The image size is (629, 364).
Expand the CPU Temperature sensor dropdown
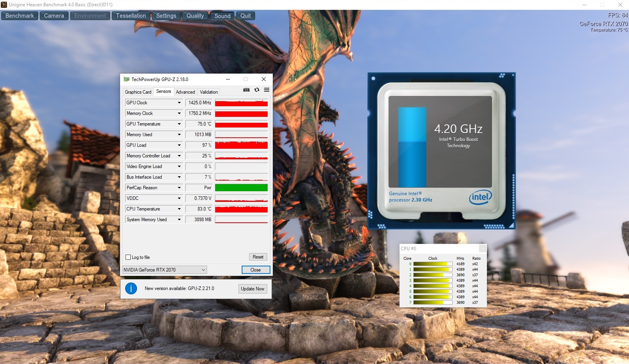pos(179,209)
